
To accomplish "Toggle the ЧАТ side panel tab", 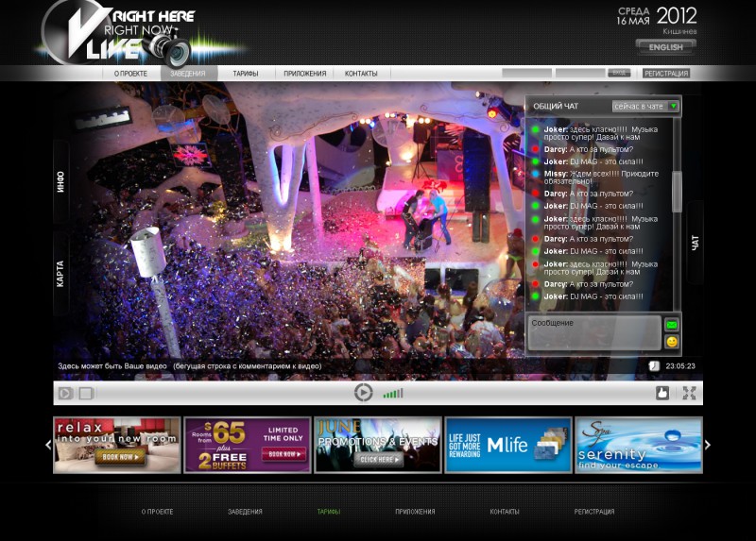I will coord(695,243).
